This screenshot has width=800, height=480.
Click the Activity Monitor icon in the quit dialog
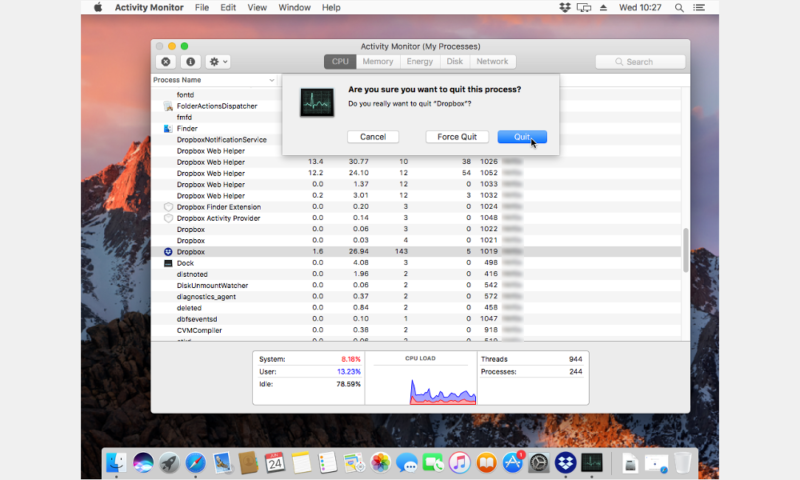point(317,103)
